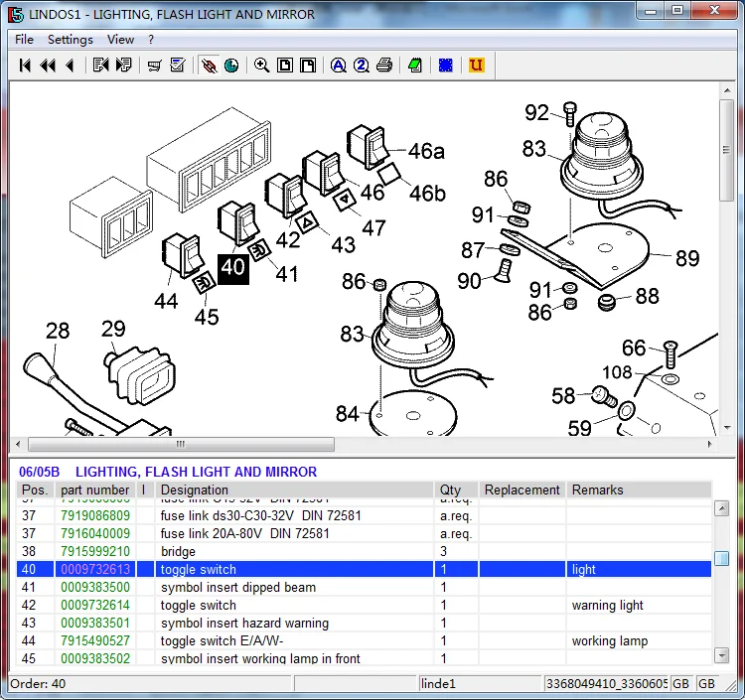
Task: Click the blue EU flag icon
Action: coord(446,66)
